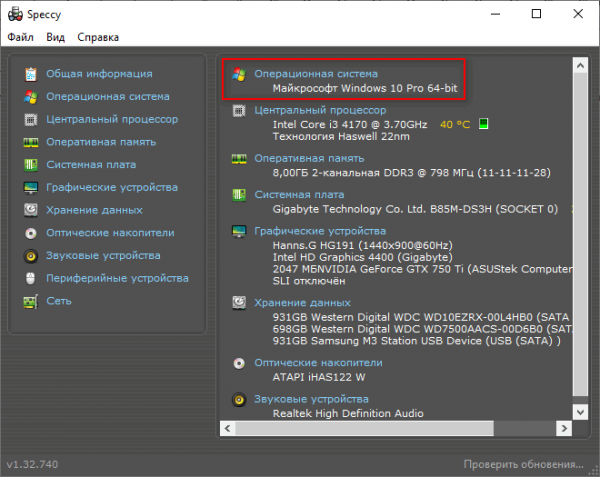Click the CPU icon in summary panel

pyautogui.click(x=239, y=111)
